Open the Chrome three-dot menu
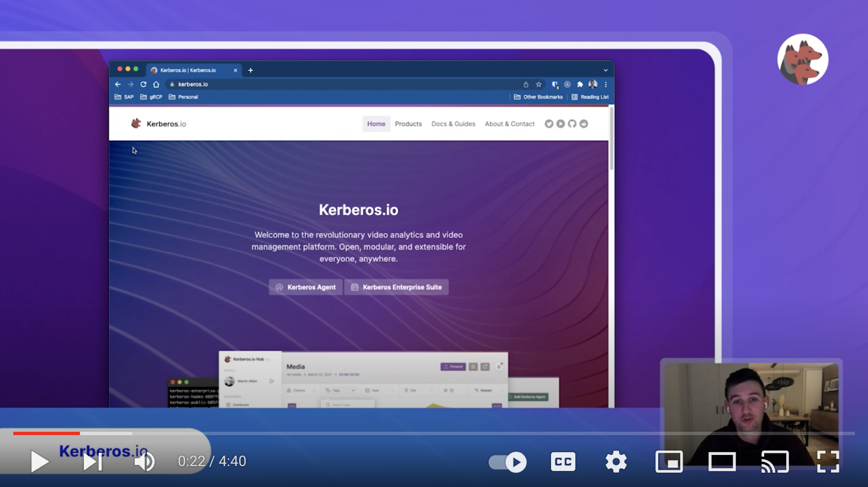 pos(606,84)
